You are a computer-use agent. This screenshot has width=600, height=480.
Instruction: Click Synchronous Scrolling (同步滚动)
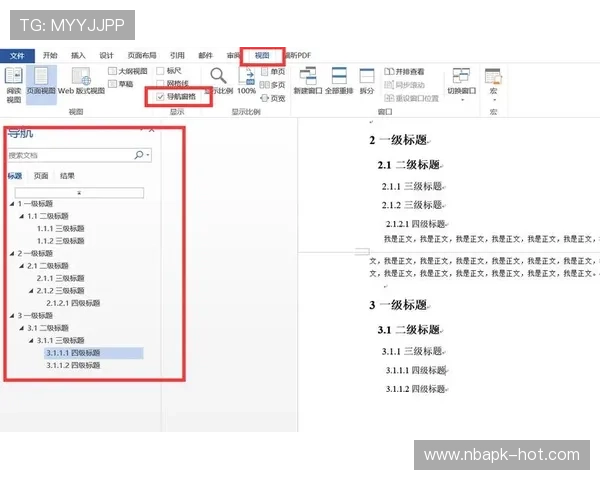coord(404,85)
